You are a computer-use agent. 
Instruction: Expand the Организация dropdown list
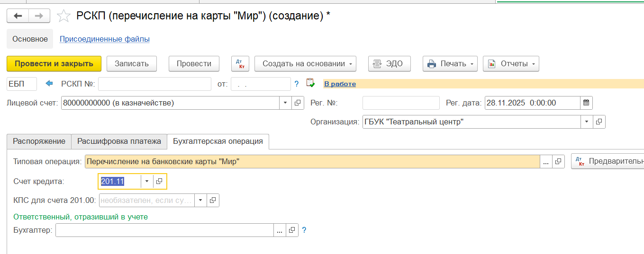coord(587,122)
